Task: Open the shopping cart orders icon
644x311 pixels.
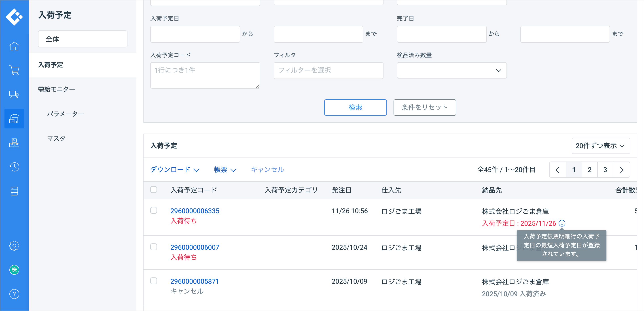Action: pos(14,70)
